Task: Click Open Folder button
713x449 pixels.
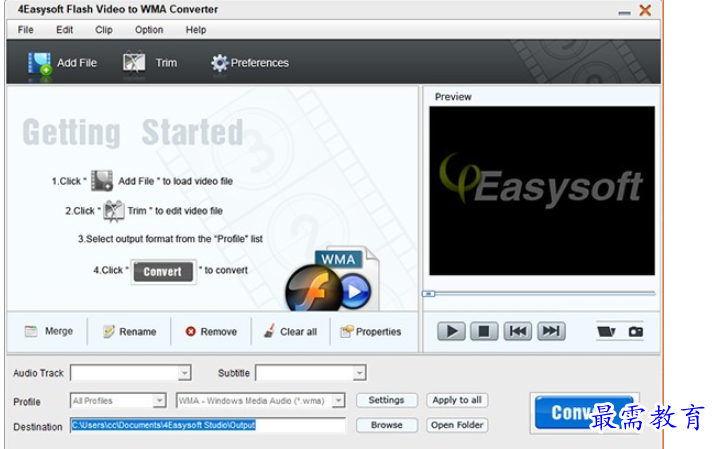Action: pos(457,425)
